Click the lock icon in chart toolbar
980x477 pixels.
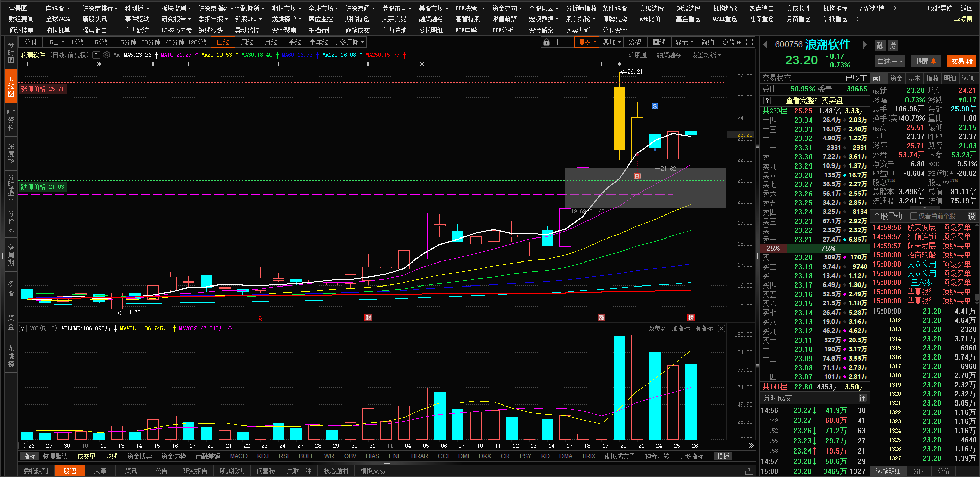pyautogui.click(x=546, y=42)
